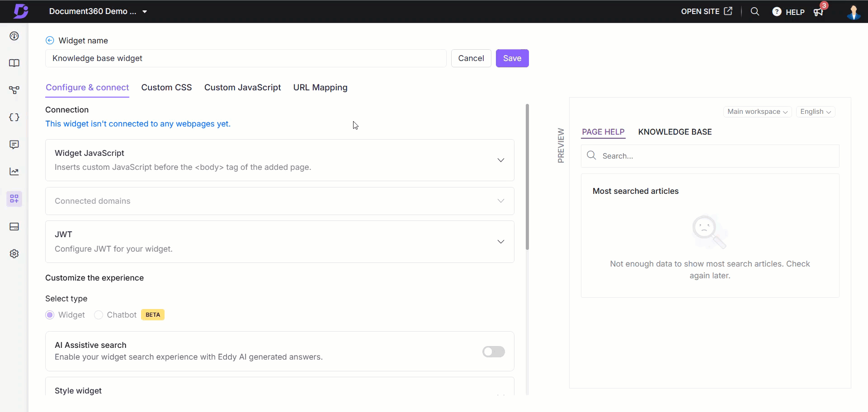
Task: Open the announcements megaphone icon
Action: (819, 12)
